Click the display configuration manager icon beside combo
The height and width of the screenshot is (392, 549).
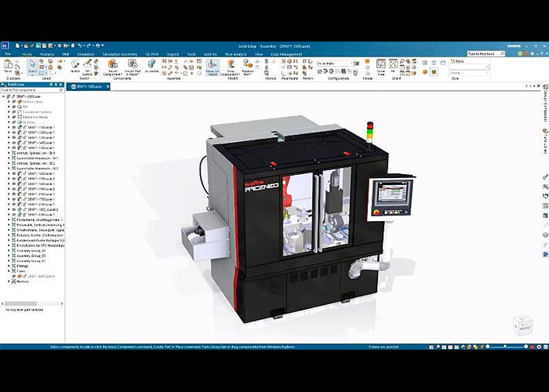coord(356,64)
